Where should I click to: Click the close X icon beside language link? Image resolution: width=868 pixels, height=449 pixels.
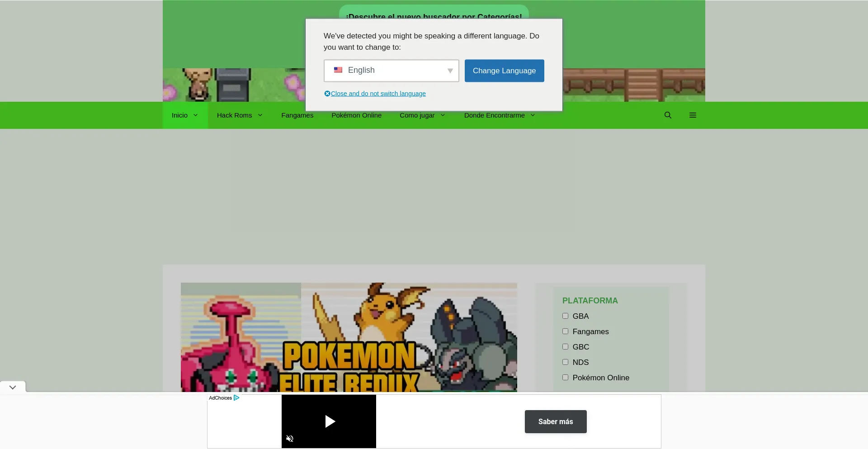point(327,94)
